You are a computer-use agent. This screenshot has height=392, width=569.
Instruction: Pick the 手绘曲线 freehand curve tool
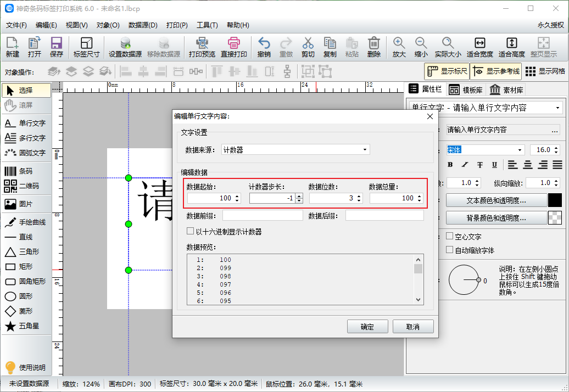point(26,222)
